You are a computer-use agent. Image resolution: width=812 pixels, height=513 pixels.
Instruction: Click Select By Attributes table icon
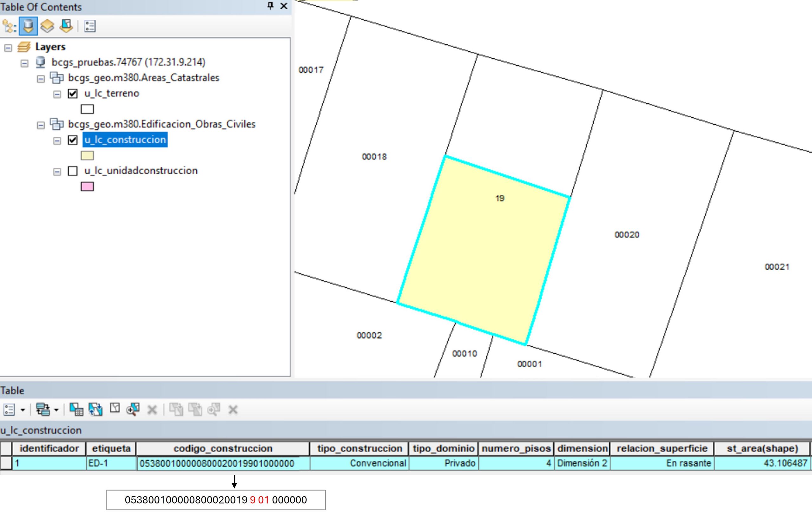click(x=76, y=410)
